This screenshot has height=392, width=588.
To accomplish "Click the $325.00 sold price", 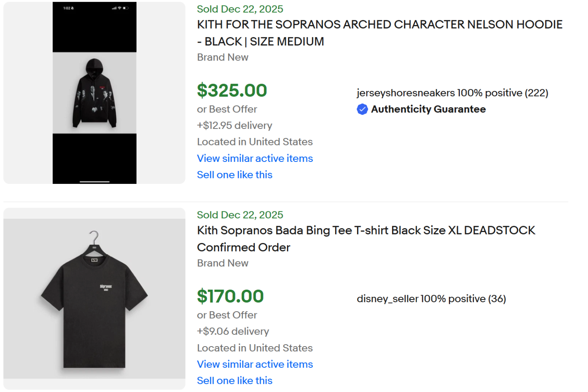I will [232, 91].
